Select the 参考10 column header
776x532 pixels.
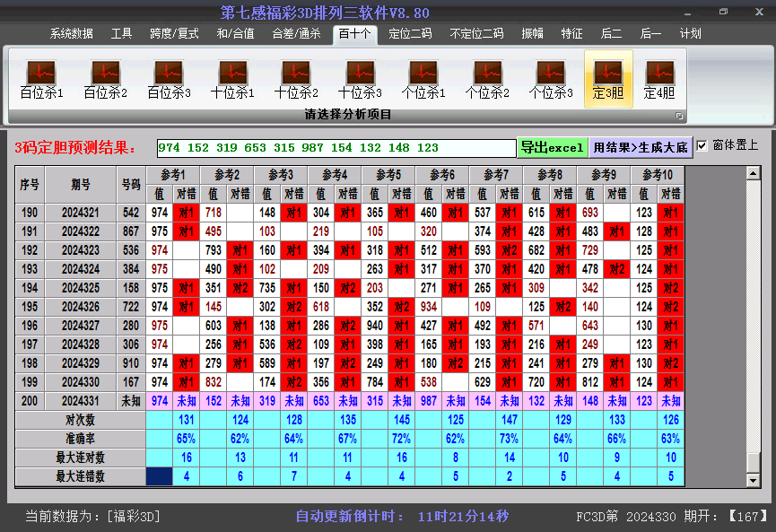pyautogui.click(x=658, y=175)
